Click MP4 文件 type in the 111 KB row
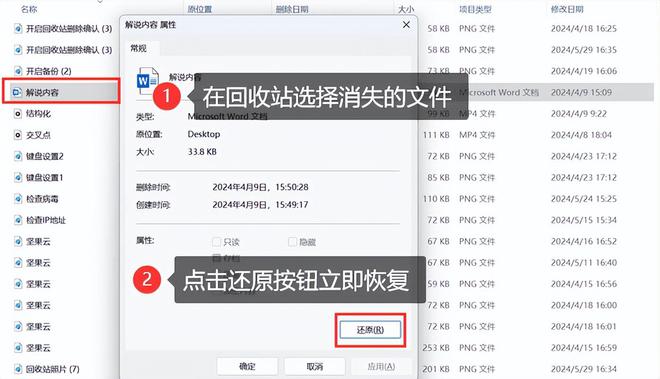The width and height of the screenshot is (660, 379). [x=477, y=135]
